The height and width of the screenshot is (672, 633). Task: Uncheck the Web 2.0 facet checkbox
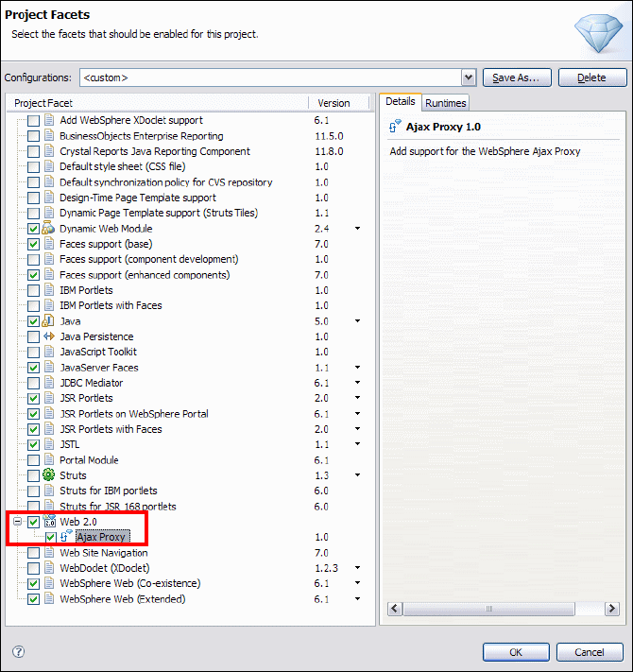(33, 522)
